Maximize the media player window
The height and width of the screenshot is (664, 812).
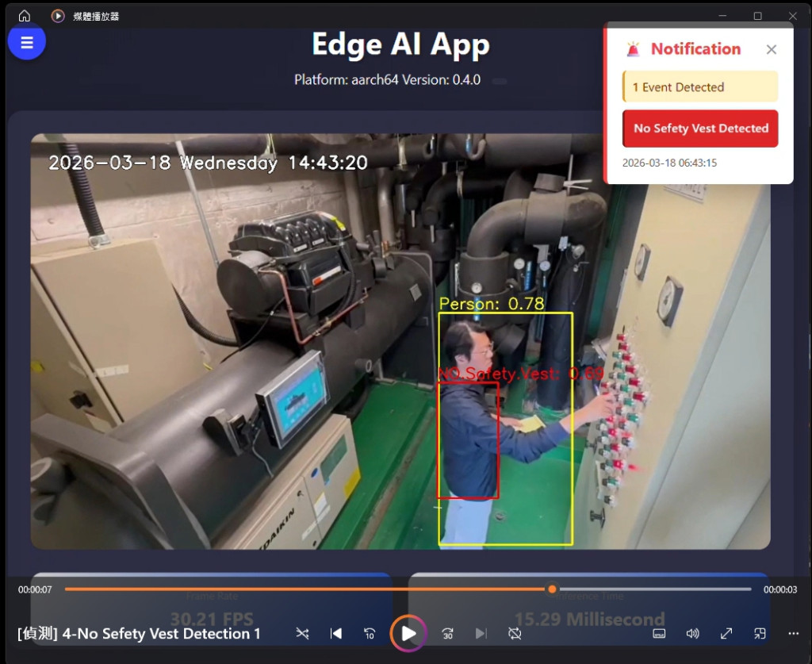[757, 16]
